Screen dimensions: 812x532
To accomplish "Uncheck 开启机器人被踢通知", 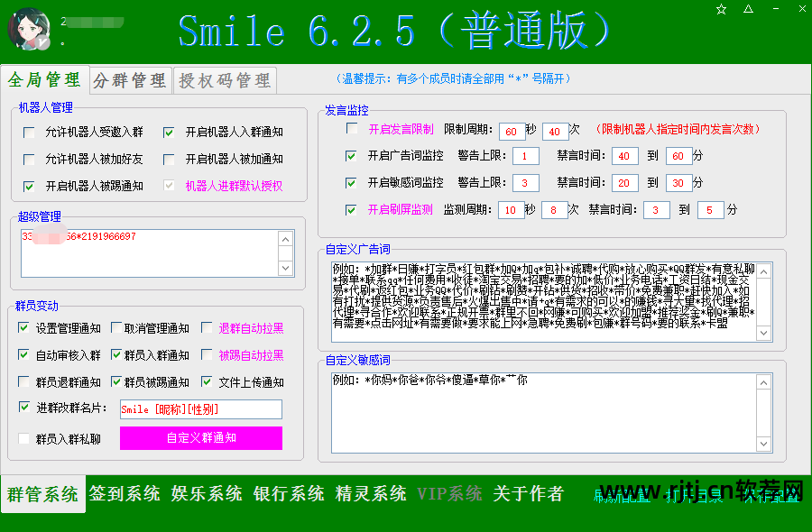I will [x=29, y=187].
